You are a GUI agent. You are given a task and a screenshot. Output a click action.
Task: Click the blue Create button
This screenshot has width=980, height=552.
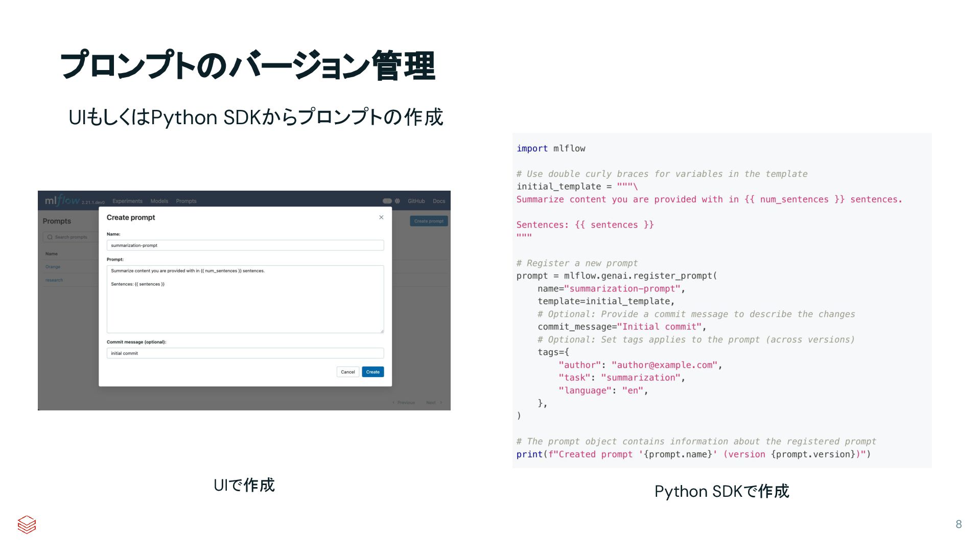[373, 372]
